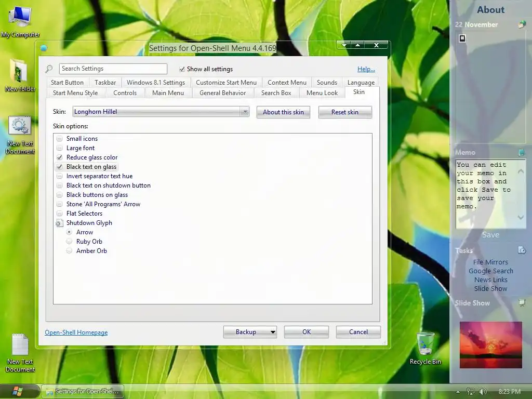Click the About this skin button

click(x=283, y=112)
